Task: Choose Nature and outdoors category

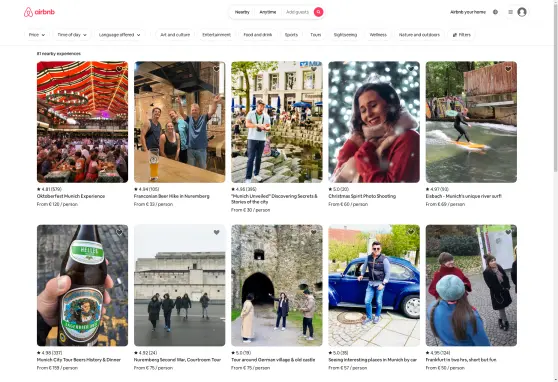Action: tap(419, 35)
